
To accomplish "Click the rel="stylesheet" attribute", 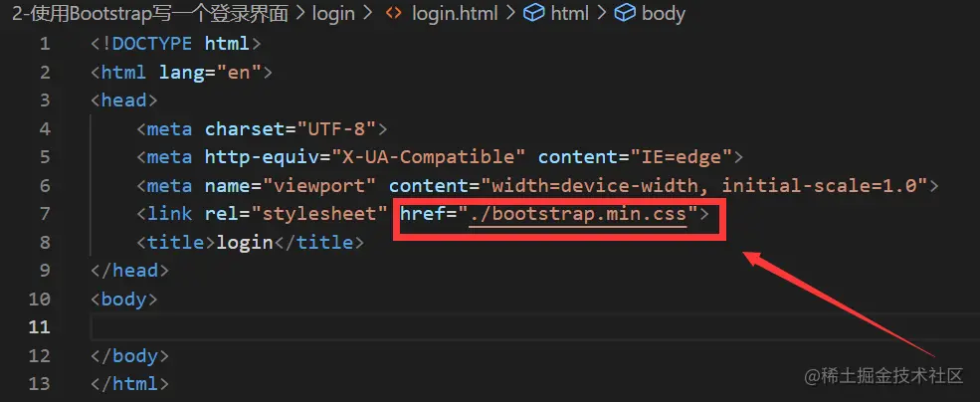I will pyautogui.click(x=296, y=214).
